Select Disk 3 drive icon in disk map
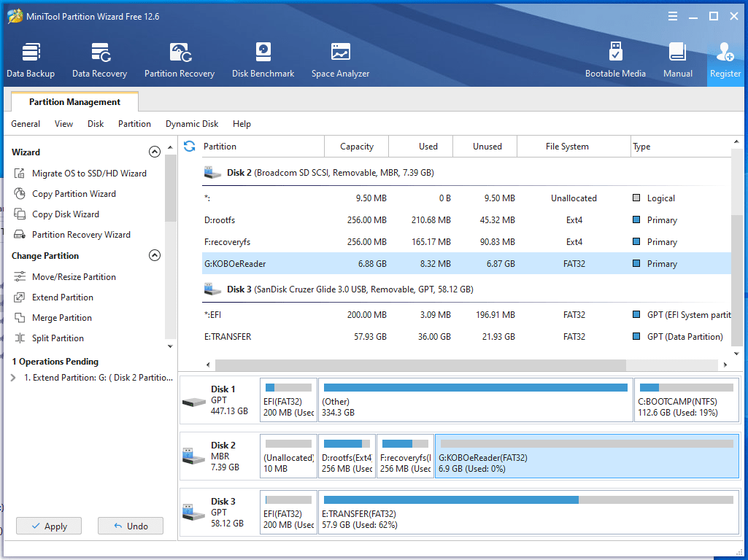Screen dimensions: 748x560 (193, 513)
